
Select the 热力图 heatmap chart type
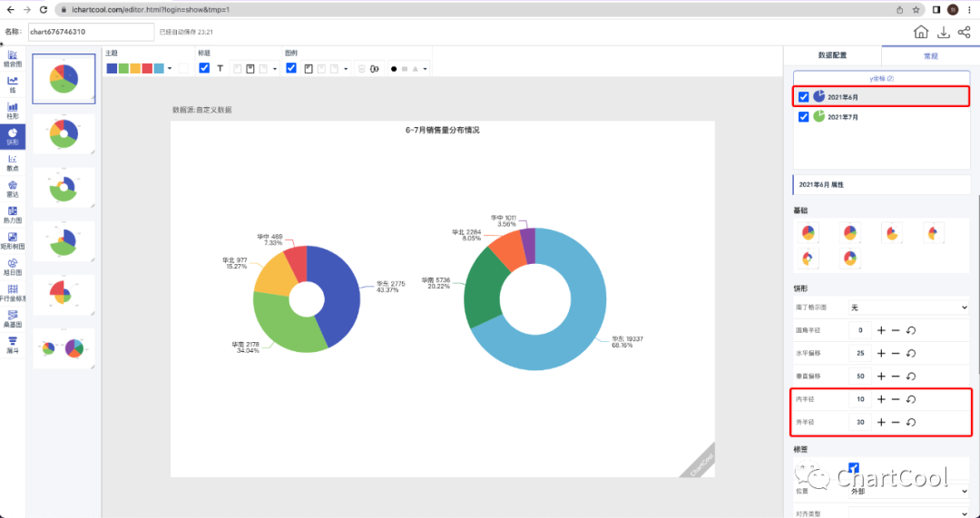pos(13,216)
